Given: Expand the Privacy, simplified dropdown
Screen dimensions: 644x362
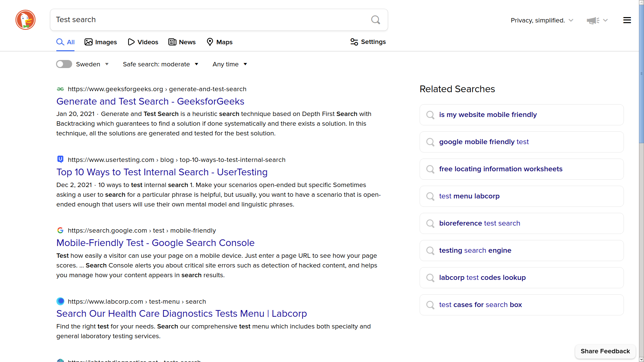Looking at the screenshot, I should tap(542, 20).
